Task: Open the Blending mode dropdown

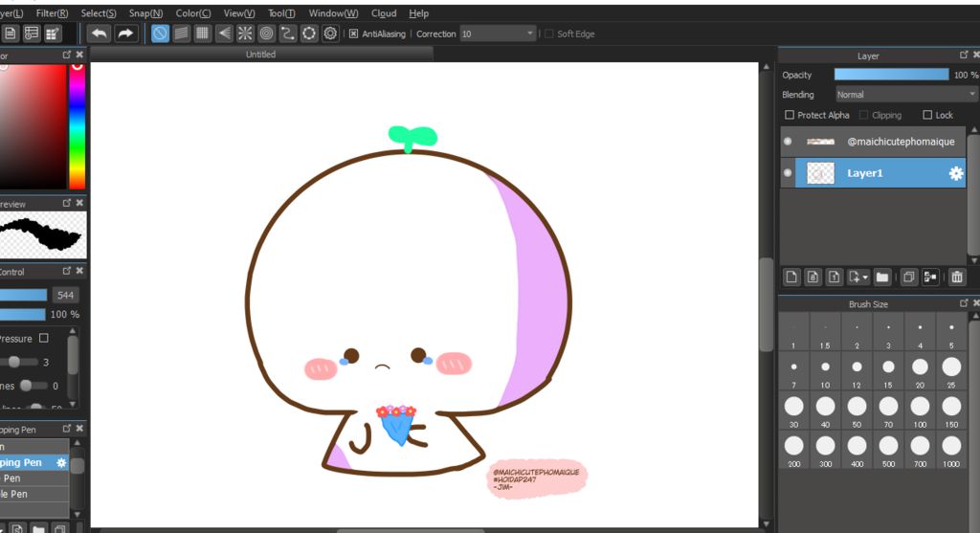Action: click(905, 95)
